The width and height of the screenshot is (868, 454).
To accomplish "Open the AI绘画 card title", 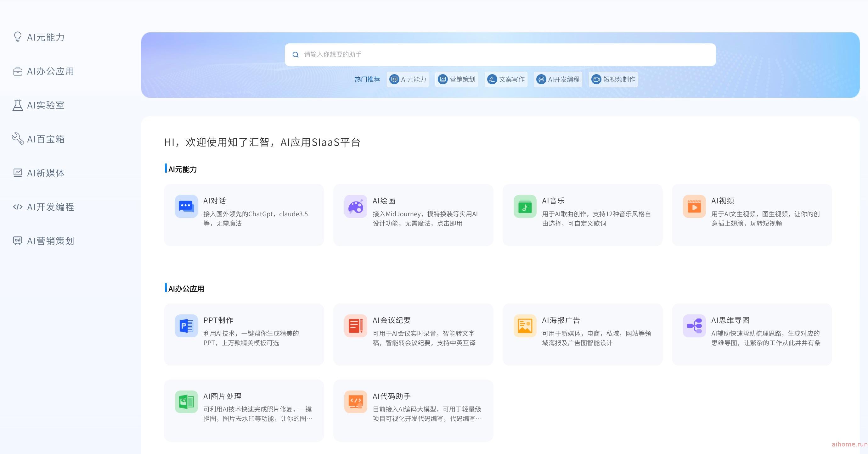I will [384, 201].
